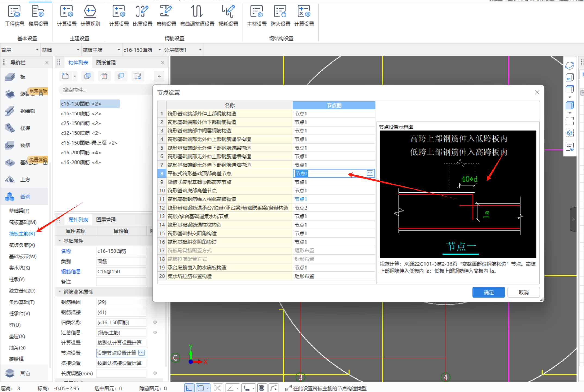Open 主材设置 steel structure materials
Viewport: 584px width, 392px height.
click(257, 16)
